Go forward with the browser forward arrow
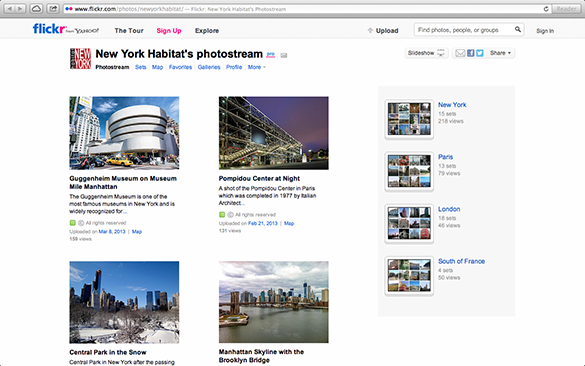 point(20,9)
